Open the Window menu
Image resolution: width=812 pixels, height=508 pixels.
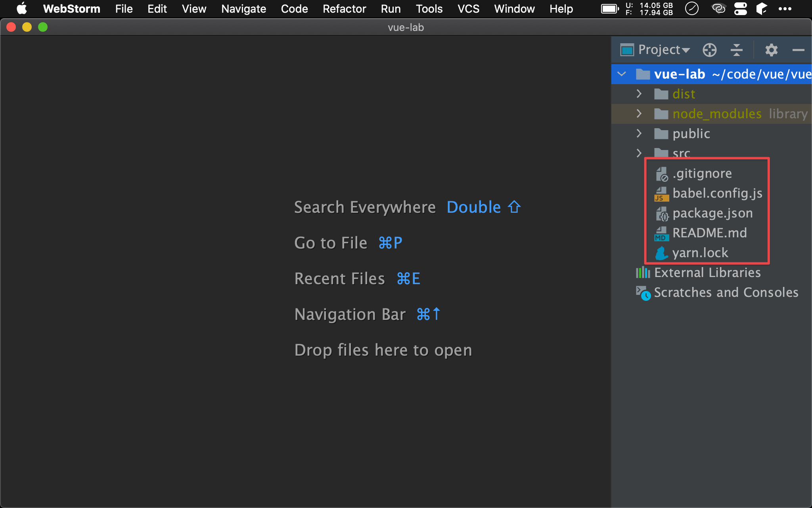[514, 9]
